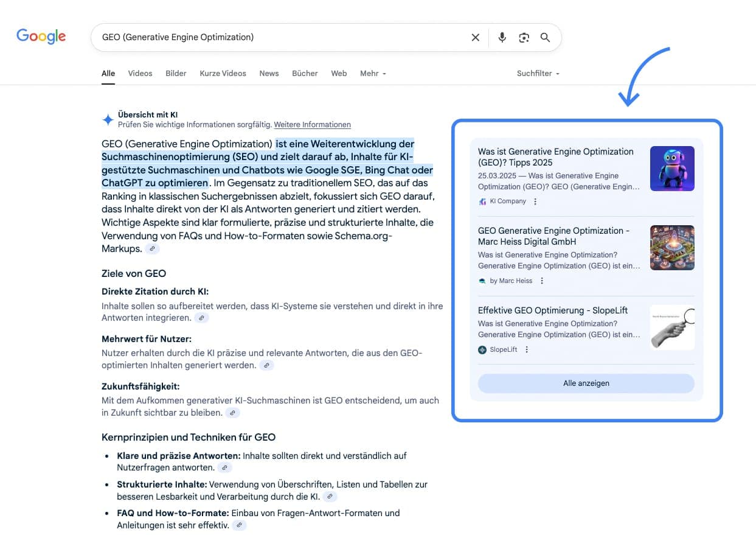Open Google Lens camera search
The width and height of the screenshot is (756, 535).
(524, 37)
